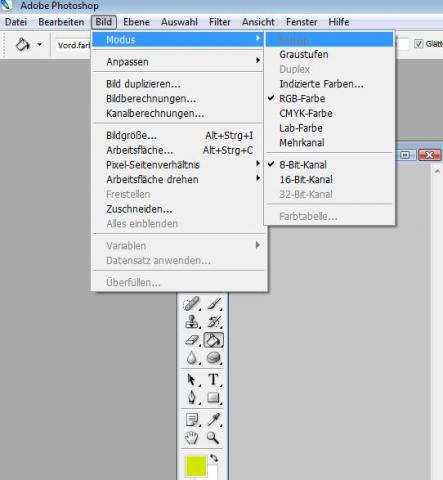Click Zuschneiden... menu entry
Image resolution: width=443 pixels, height=480 pixels.
coord(178,209)
